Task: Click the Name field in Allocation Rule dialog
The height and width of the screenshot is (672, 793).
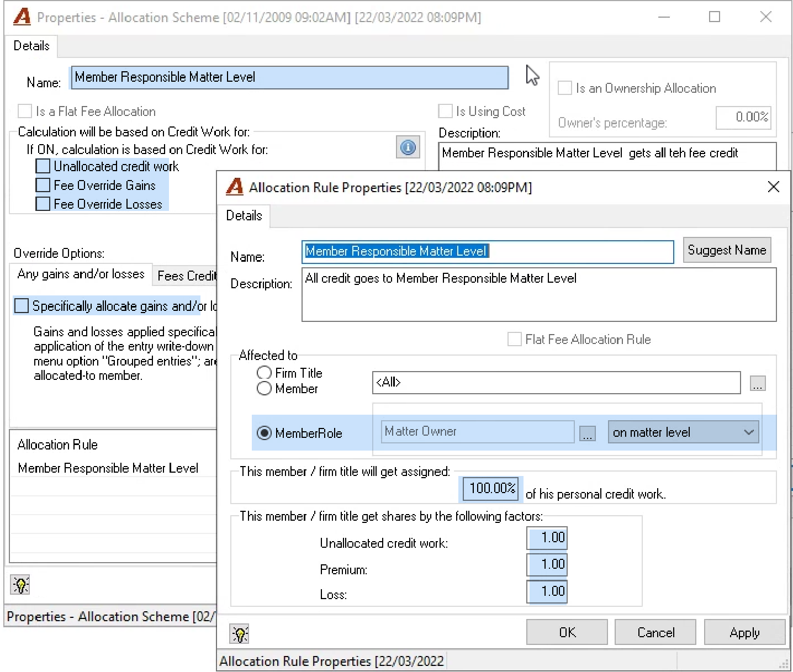Action: coord(488,252)
